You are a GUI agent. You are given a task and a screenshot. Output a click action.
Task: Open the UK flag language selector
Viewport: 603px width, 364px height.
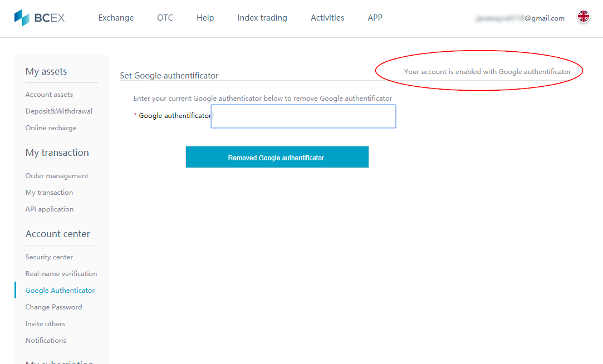click(583, 17)
